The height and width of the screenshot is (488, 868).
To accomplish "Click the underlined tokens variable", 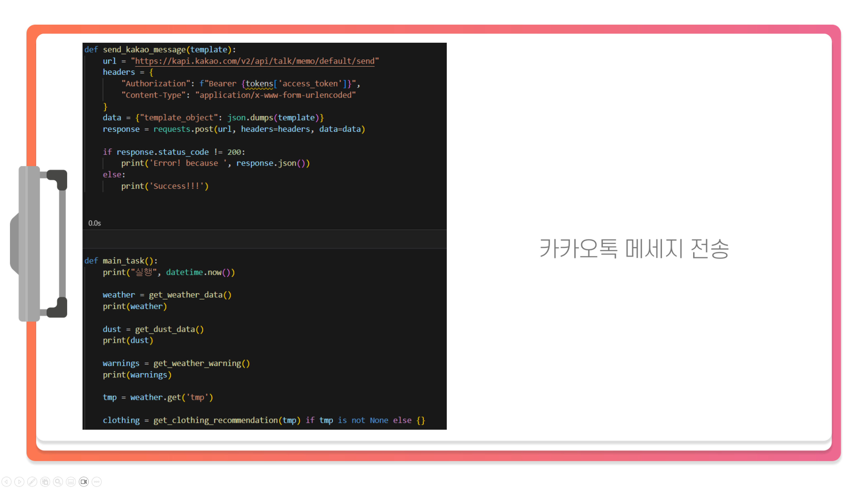I will pyautogui.click(x=259, y=84).
